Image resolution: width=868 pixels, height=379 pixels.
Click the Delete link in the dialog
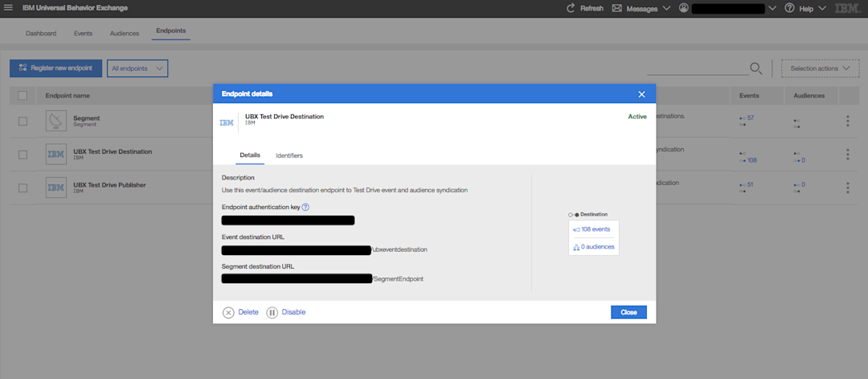point(248,312)
